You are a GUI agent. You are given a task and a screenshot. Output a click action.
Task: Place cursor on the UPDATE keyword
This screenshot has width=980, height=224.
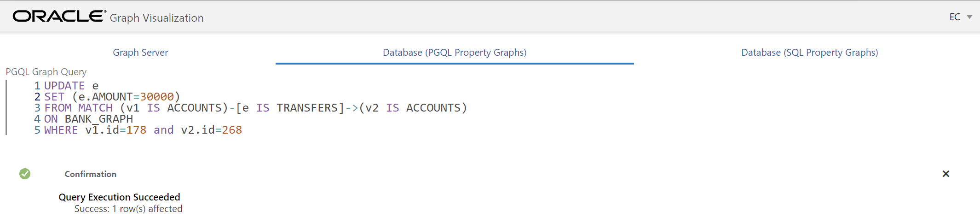64,86
